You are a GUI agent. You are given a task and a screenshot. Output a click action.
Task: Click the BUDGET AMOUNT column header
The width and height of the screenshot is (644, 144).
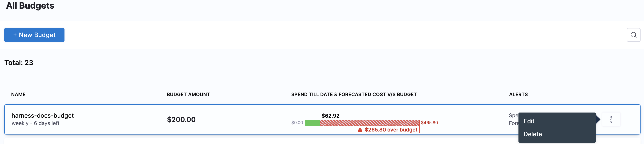tap(188, 94)
